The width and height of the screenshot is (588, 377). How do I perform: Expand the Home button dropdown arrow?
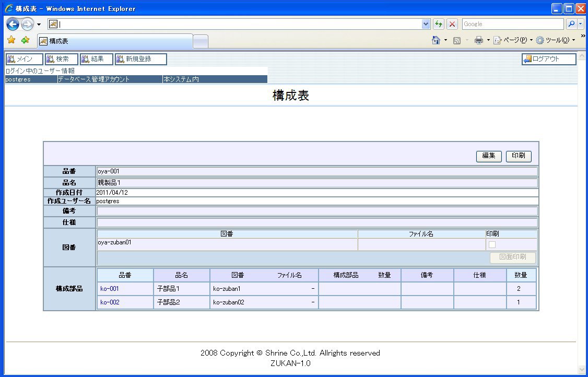[x=445, y=40]
